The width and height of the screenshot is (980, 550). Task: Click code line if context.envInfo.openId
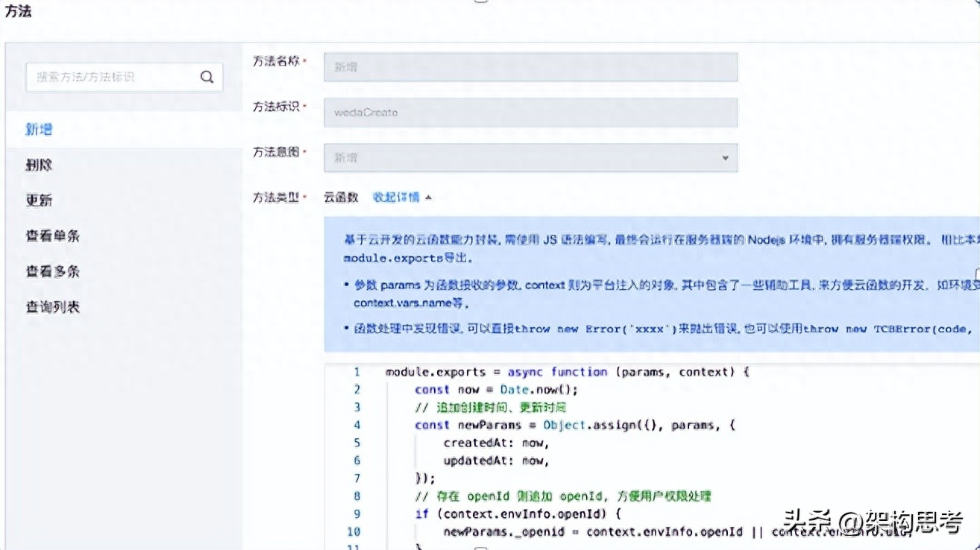[x=518, y=514]
